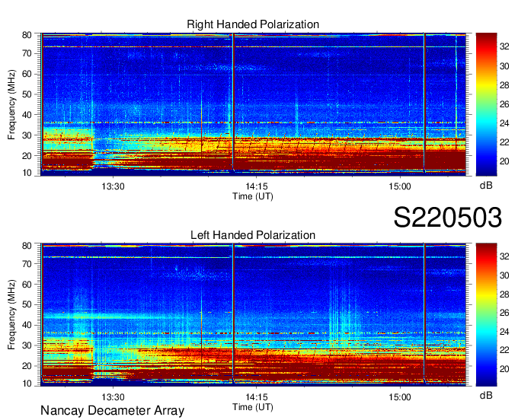Click the 70 MHz tick label on right-handed plot
Image resolution: width=518 pixels, height=420 pixels.
tap(27, 53)
